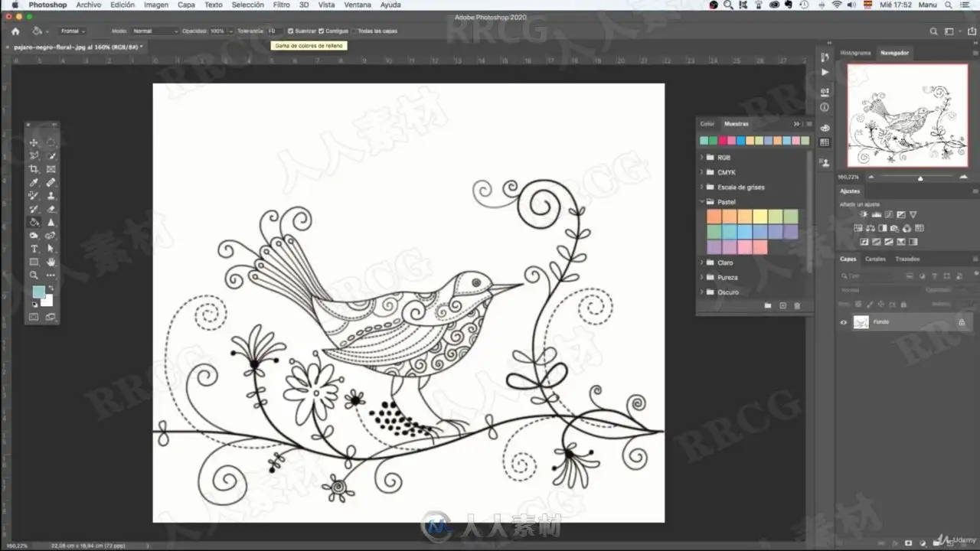Image resolution: width=980 pixels, height=551 pixels.
Task: Select the Horizontal Type tool
Action: [x=34, y=249]
